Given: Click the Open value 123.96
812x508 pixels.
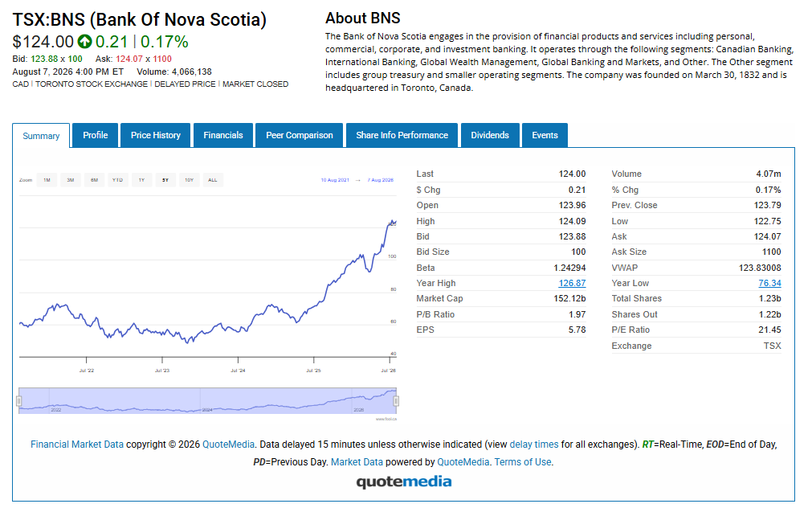Looking at the screenshot, I should tap(572, 205).
